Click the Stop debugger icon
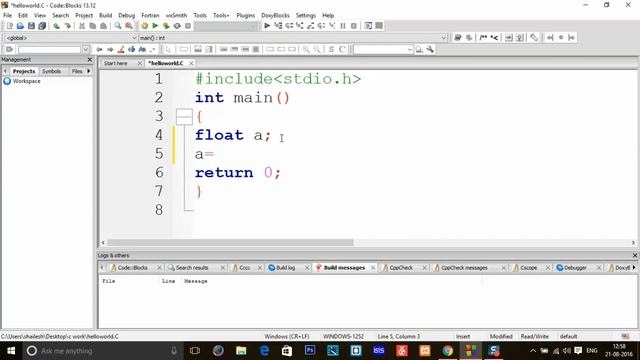This screenshot has width=640, height=360. [x=354, y=26]
